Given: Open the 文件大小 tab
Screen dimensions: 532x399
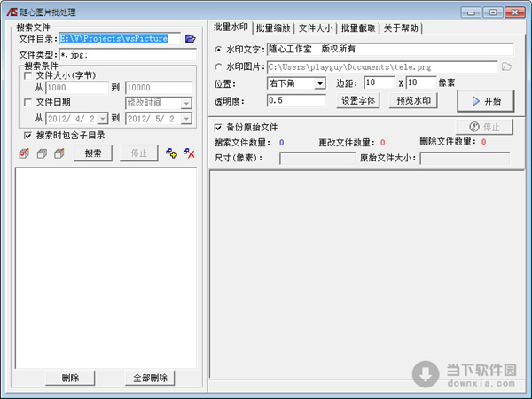Looking at the screenshot, I should [x=317, y=28].
